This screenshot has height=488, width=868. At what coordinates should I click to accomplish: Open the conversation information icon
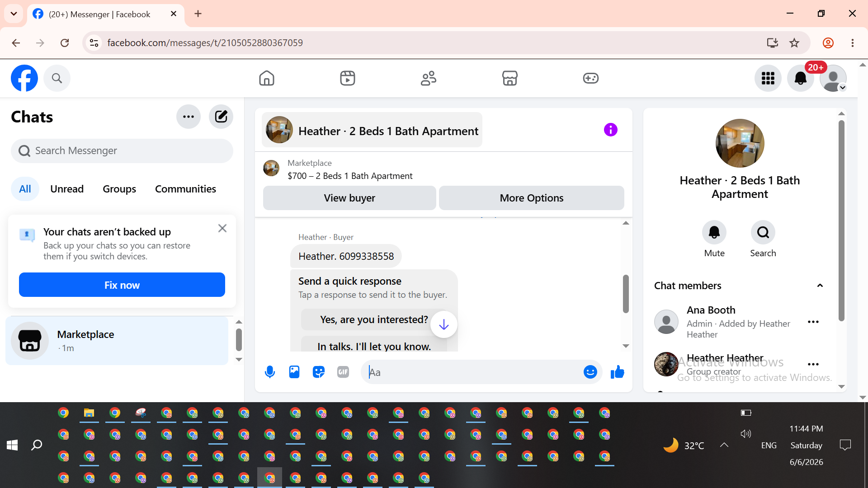pyautogui.click(x=611, y=130)
